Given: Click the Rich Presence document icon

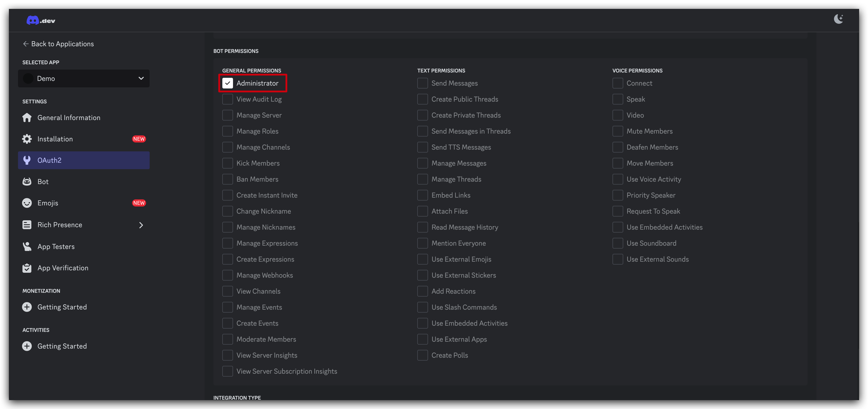Looking at the screenshot, I should click(27, 225).
